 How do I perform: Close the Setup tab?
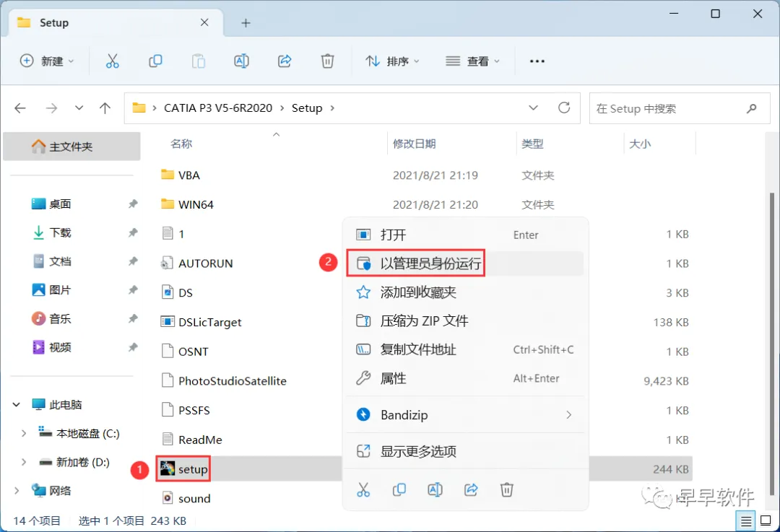[204, 22]
